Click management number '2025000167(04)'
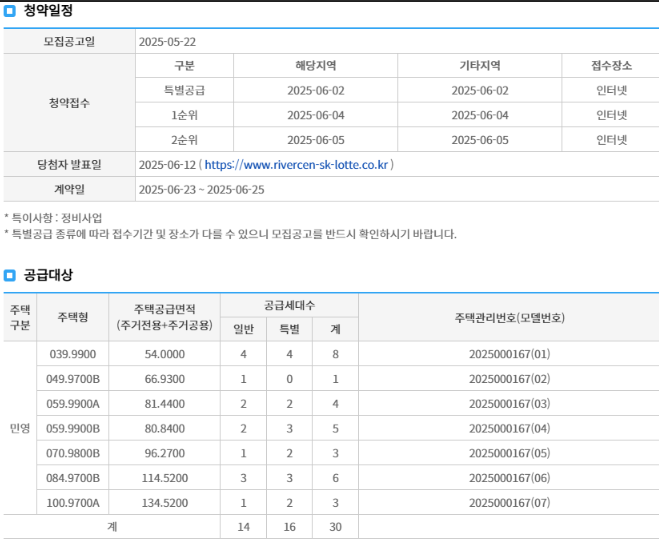The image size is (659, 541). coord(509,429)
